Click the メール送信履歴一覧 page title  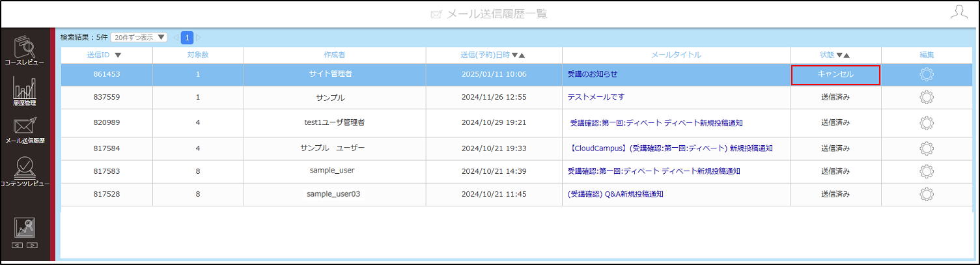497,14
